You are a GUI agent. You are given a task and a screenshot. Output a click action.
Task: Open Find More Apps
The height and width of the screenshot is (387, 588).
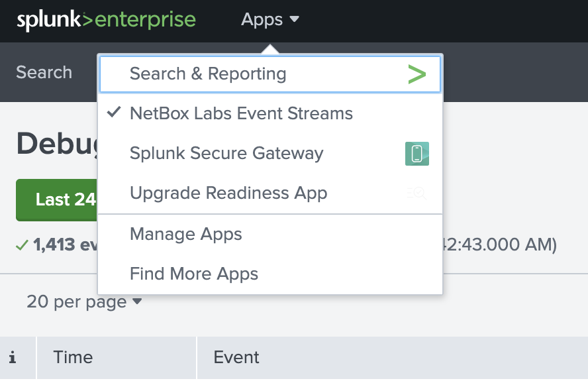tap(270, 274)
